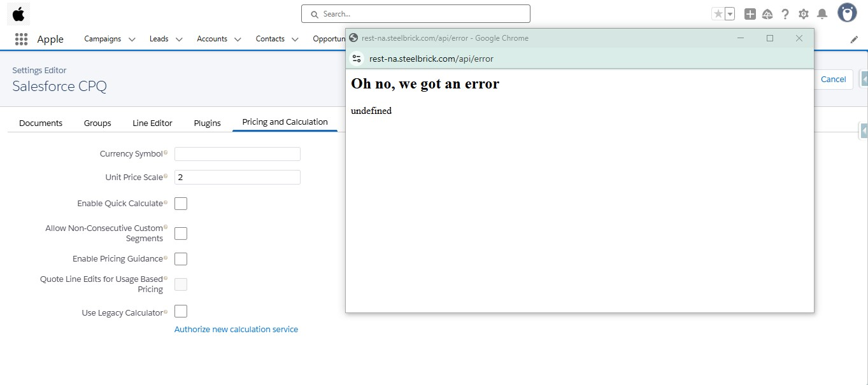
Task: Switch to the Groups tab
Action: coord(97,123)
